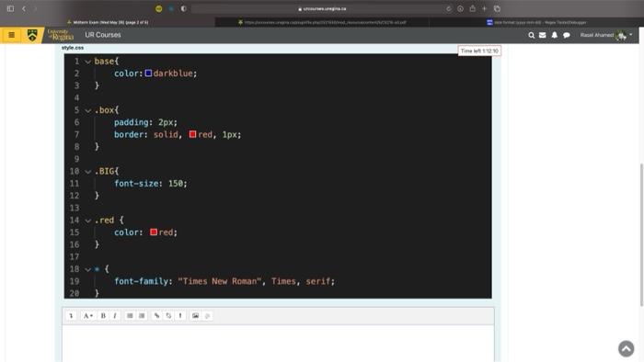Click the style.css file label
The width and height of the screenshot is (644, 362).
(73, 48)
